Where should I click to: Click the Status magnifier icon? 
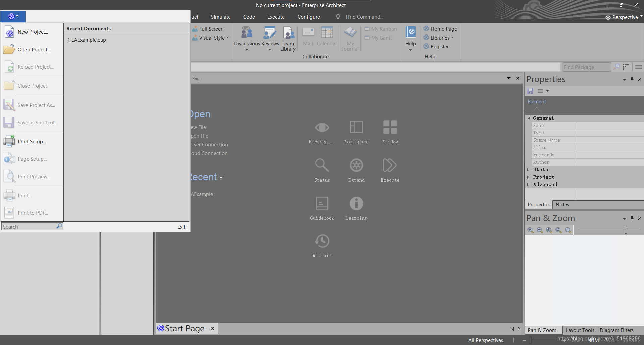coord(322,165)
